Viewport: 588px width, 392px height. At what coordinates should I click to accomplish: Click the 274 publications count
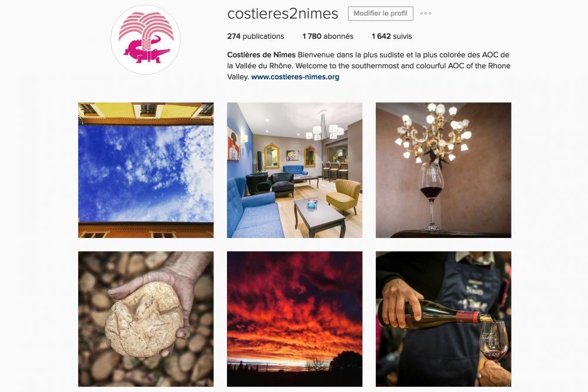pyautogui.click(x=255, y=36)
